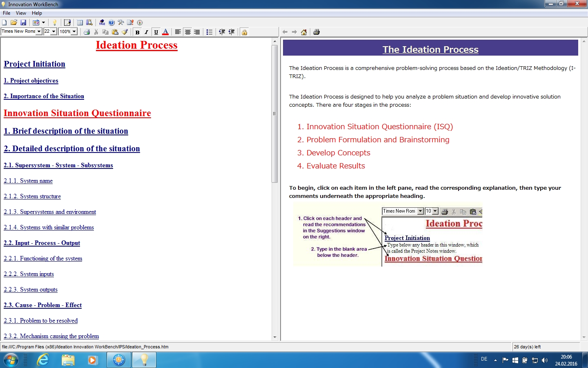Toggle Underline formatting button
This screenshot has width=588, height=368.
156,32
